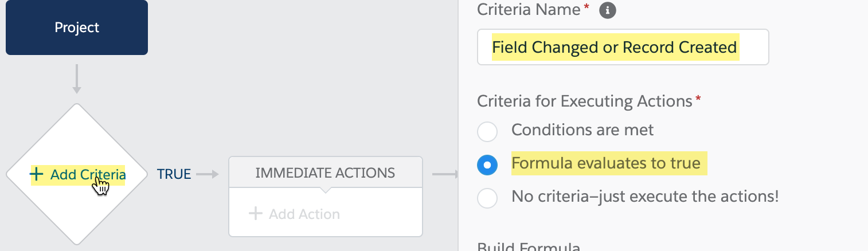Viewport: 868px width, 251px height.
Task: Click the notch pointer under IMMEDIATE ACTIONS header
Action: click(325, 189)
